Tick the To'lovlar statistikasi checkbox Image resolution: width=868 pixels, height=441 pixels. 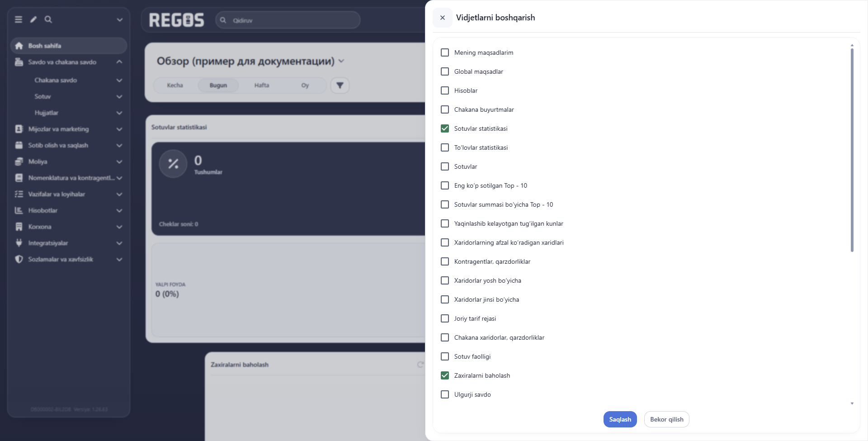(x=445, y=147)
